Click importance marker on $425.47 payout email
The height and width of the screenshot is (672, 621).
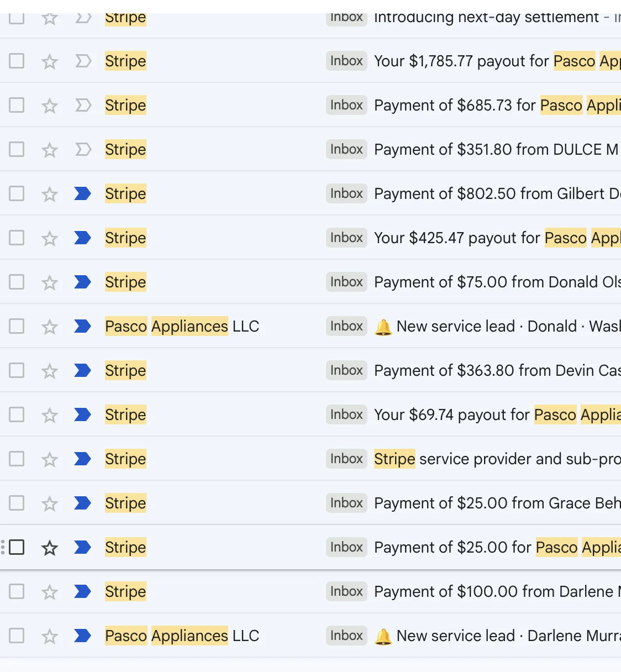(83, 238)
